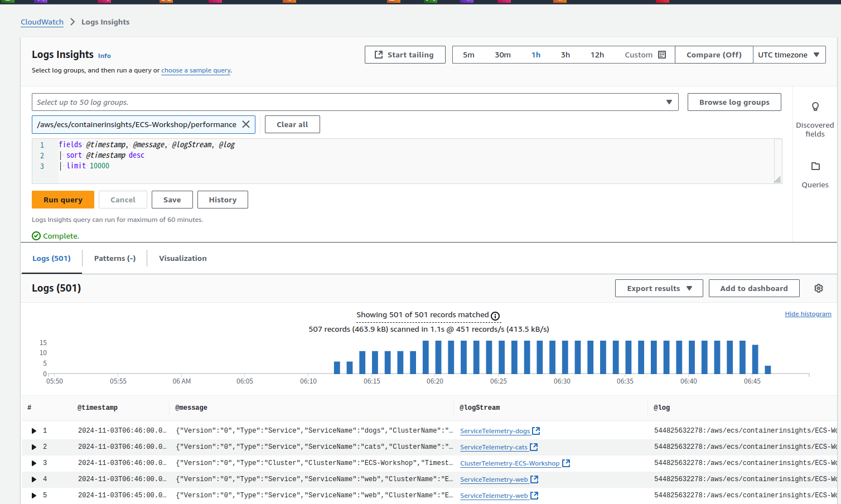Click the Discovered fields lightbulb icon
Viewport: 841px width, 504px height.
(815, 107)
